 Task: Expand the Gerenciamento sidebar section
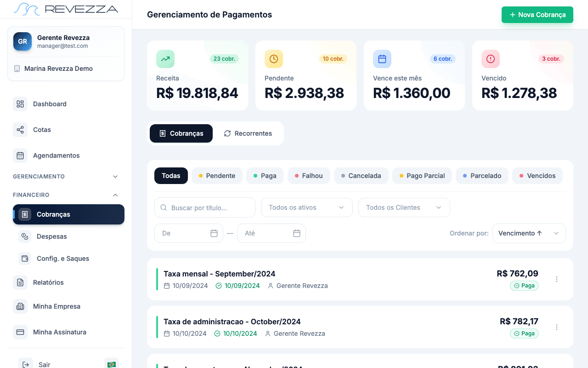66,177
